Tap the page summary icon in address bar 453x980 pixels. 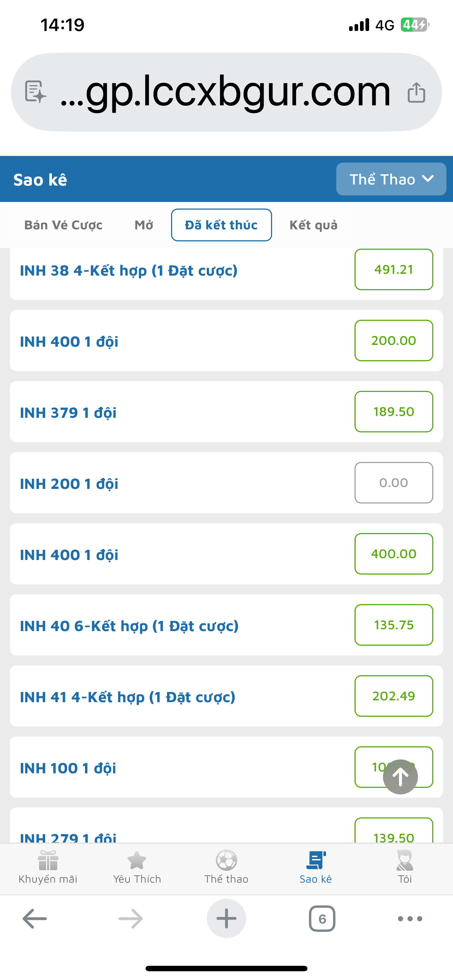(35, 92)
